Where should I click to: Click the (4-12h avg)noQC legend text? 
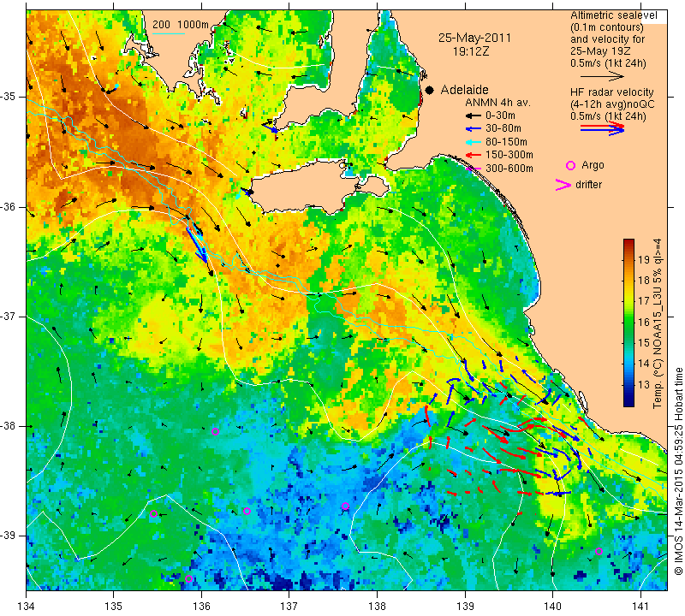(x=612, y=104)
